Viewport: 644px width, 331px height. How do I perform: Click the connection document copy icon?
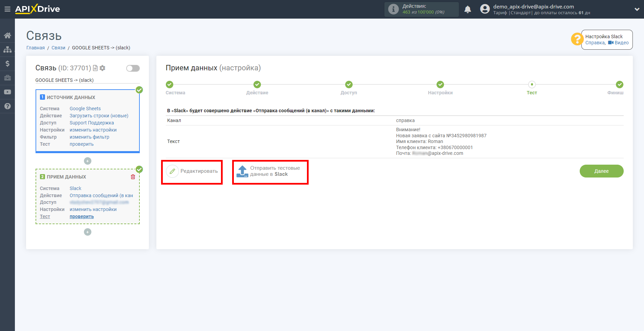[95, 68]
